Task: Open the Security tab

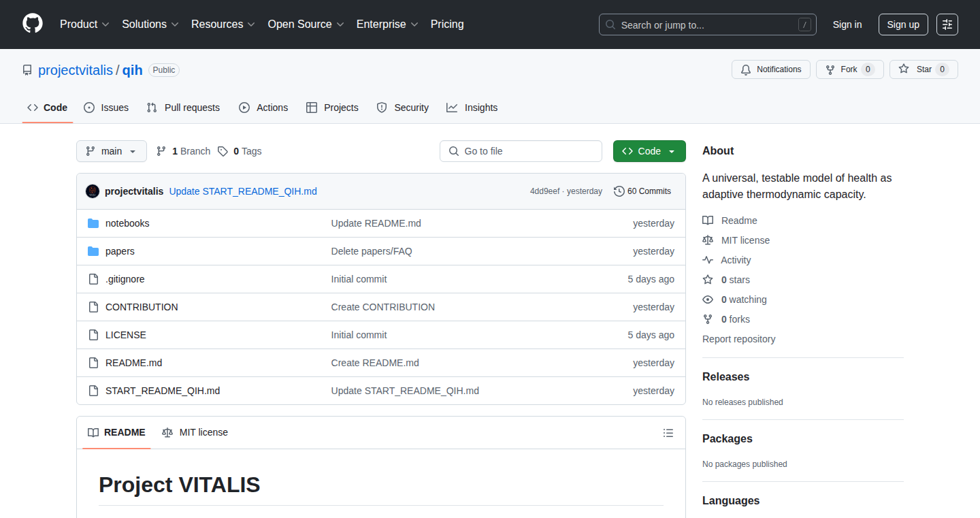Action: click(402, 108)
